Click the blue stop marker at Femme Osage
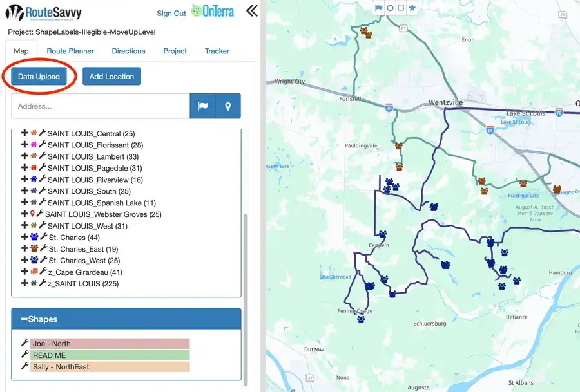580x392 pixels. [x=361, y=319]
